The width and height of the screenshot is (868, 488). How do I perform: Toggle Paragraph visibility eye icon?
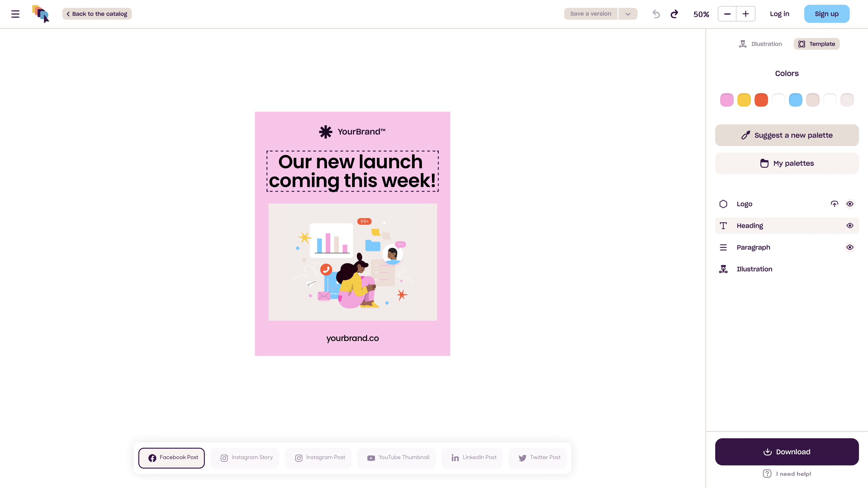(850, 247)
